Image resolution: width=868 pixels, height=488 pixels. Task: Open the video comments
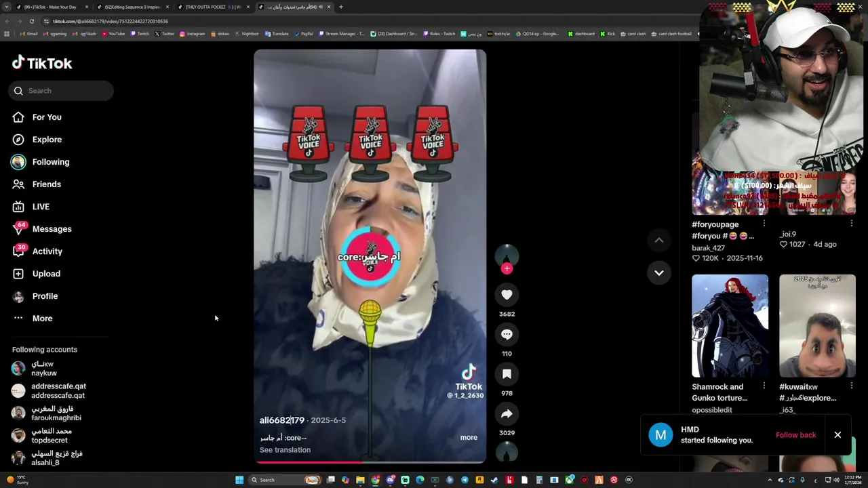pyautogui.click(x=507, y=334)
